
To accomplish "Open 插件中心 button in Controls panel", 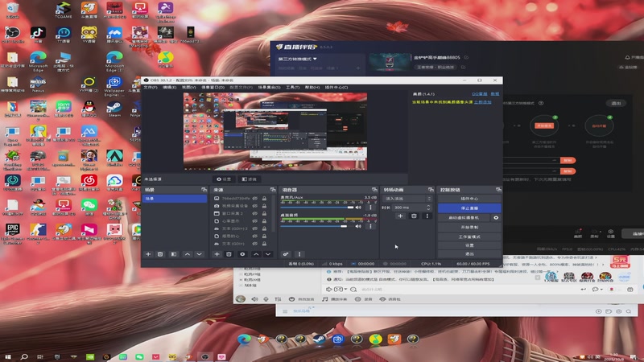I will click(469, 199).
